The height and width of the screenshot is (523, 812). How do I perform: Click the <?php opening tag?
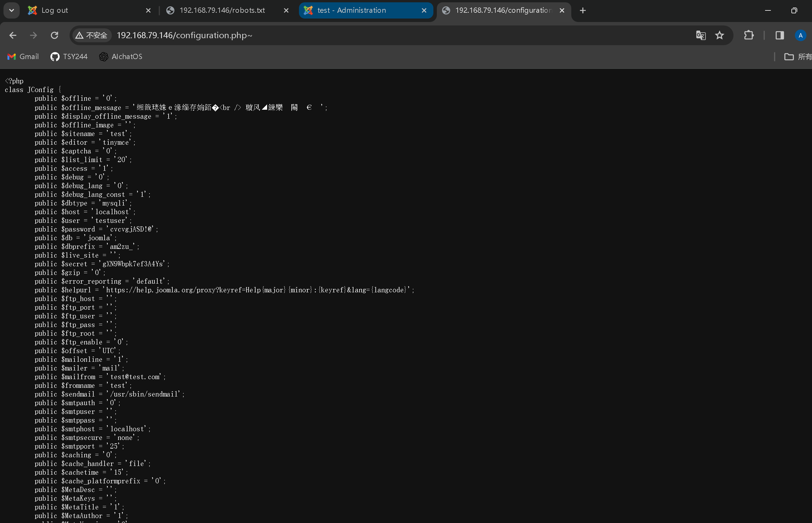[x=14, y=81]
